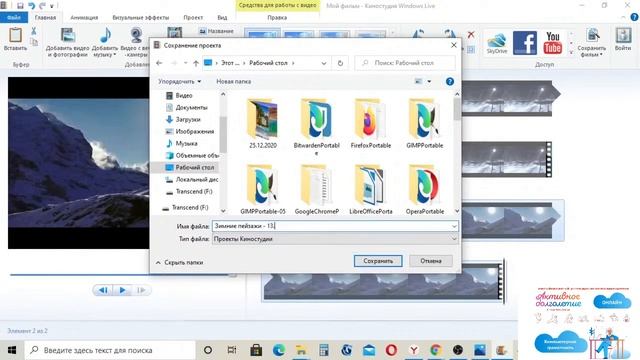Click the preview seek bar under video
This screenshot has height=360, width=640.
click(x=123, y=275)
